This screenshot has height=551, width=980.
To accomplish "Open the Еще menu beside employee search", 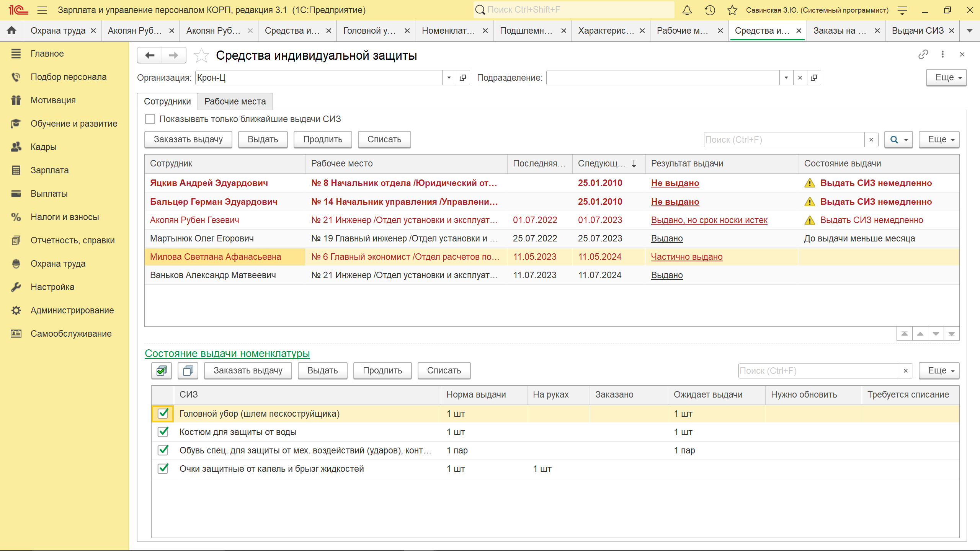I will 939,140.
